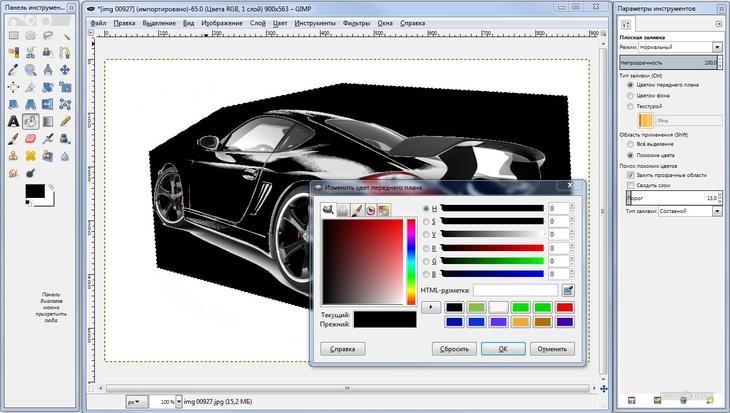Screen dimensions: 730x413
Task: Open the px units dropdown in status bar
Action: coord(137,401)
